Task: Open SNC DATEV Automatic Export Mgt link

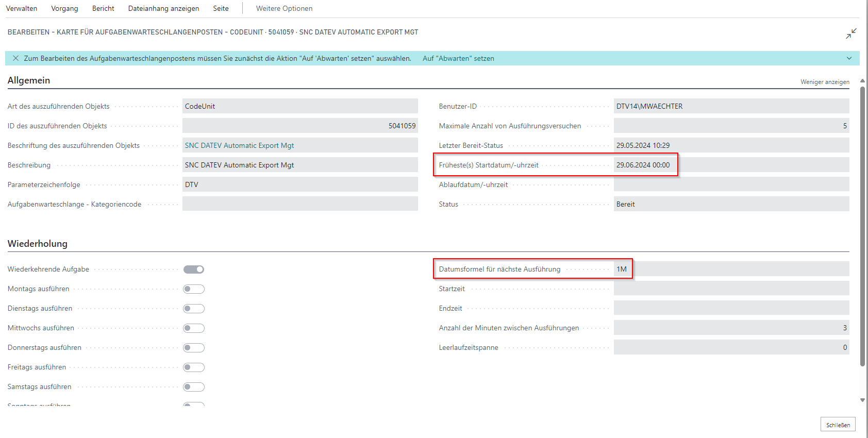Action: (240, 146)
